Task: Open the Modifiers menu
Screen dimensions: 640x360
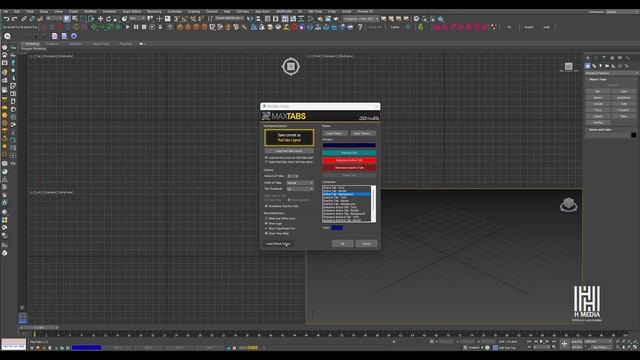Action: pyautogui.click(x=90, y=11)
